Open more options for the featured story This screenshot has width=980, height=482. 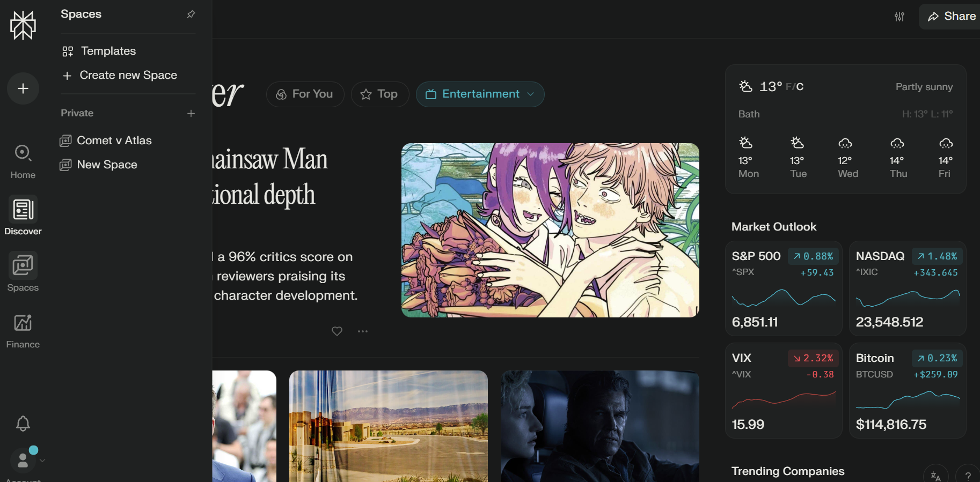(x=363, y=331)
